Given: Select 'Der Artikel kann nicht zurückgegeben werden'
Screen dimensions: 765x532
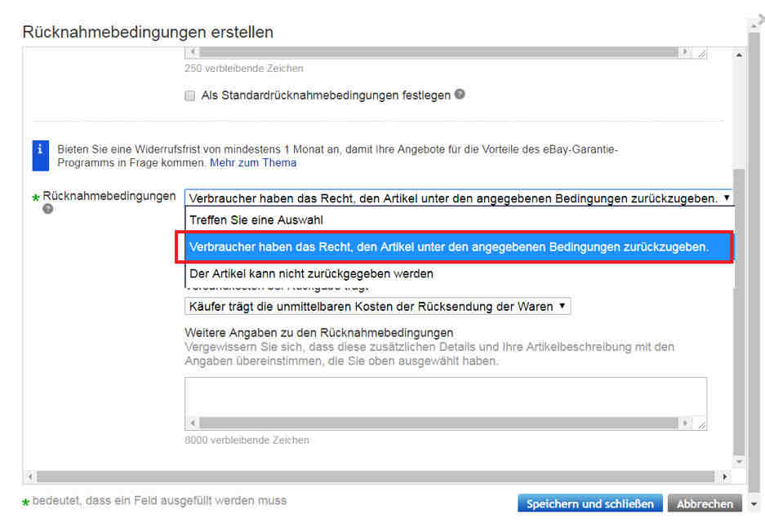Looking at the screenshot, I should point(459,273).
